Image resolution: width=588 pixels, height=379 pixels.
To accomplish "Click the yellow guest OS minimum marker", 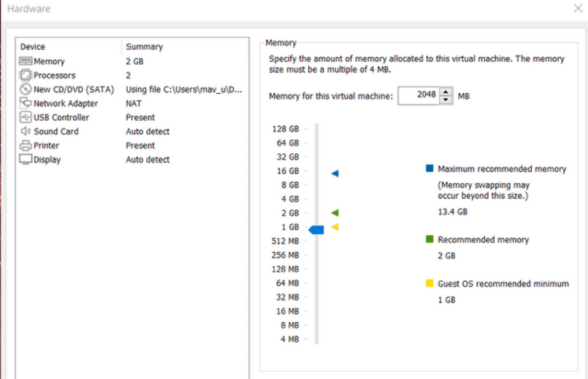I will (335, 227).
